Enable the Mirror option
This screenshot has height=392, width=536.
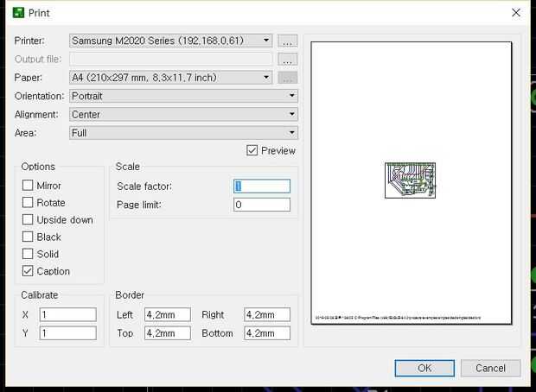[x=28, y=186]
